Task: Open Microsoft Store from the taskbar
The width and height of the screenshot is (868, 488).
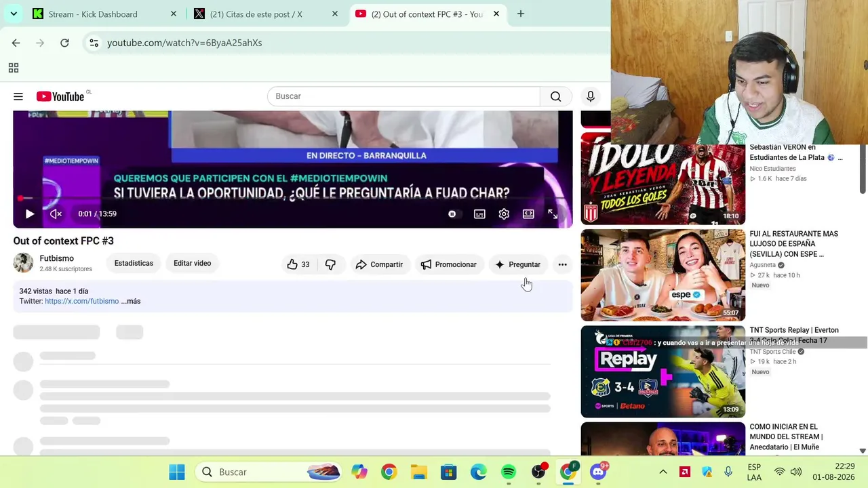Action: coord(449,472)
